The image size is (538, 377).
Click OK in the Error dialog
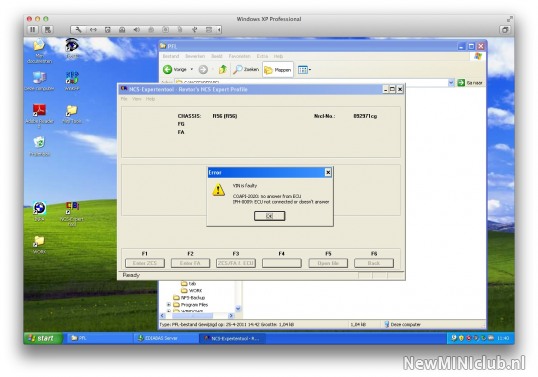click(x=269, y=216)
